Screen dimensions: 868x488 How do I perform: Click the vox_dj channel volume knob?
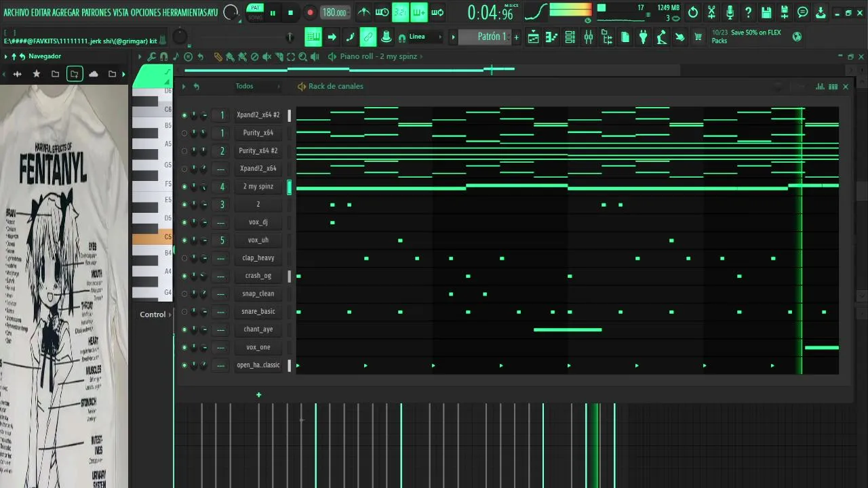(203, 222)
